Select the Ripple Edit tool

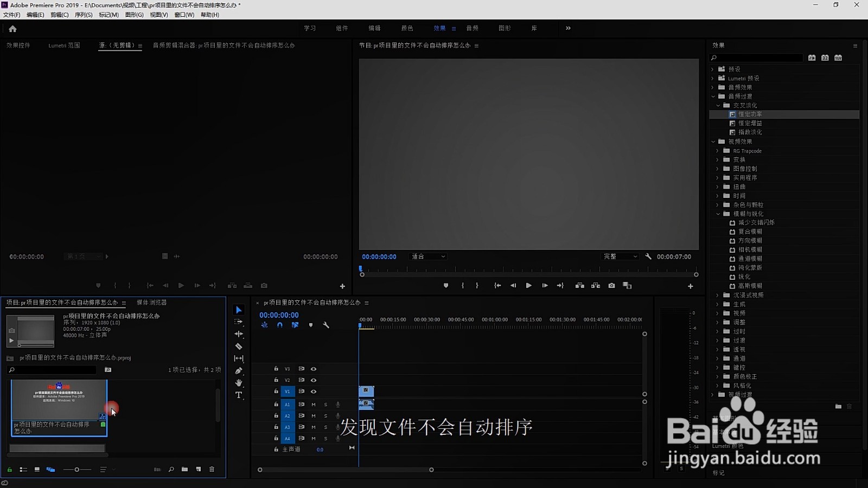[239, 334]
